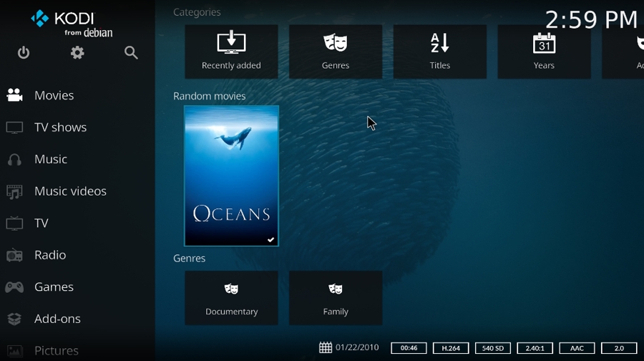Image resolution: width=644 pixels, height=361 pixels.
Task: Switch to Music videos
Action: pyautogui.click(x=70, y=191)
